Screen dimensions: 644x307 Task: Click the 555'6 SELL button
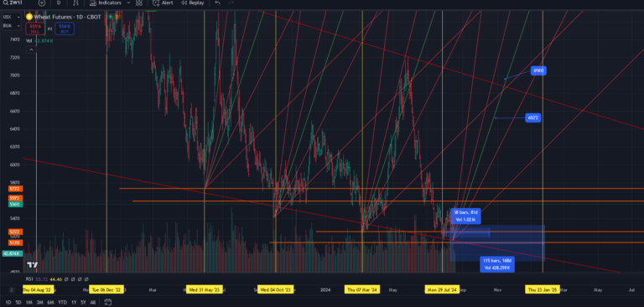pyautogui.click(x=35, y=29)
